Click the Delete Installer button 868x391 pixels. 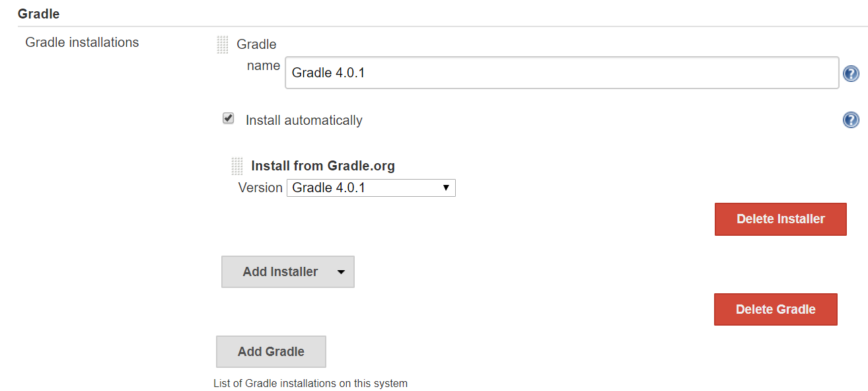780,219
